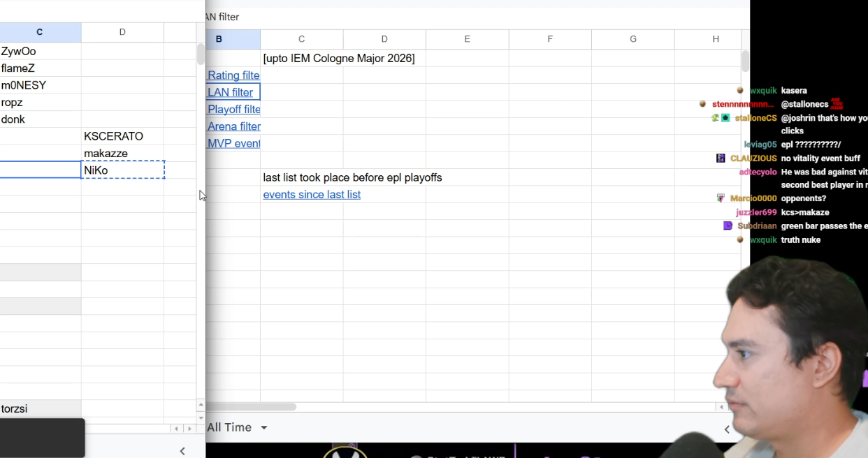Select the flameZ cell
The height and width of the screenshot is (458, 868).
[x=41, y=68]
